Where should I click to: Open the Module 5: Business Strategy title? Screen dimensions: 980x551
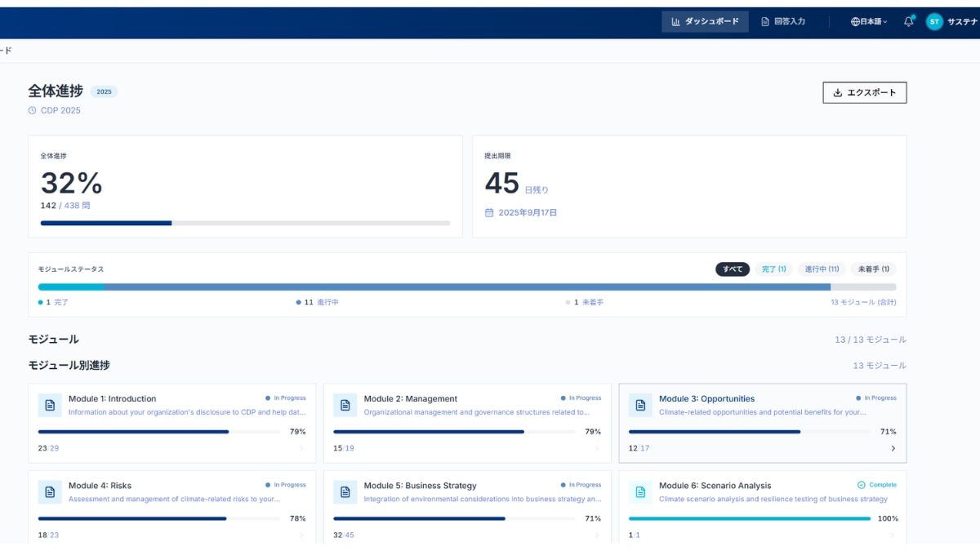420,486
